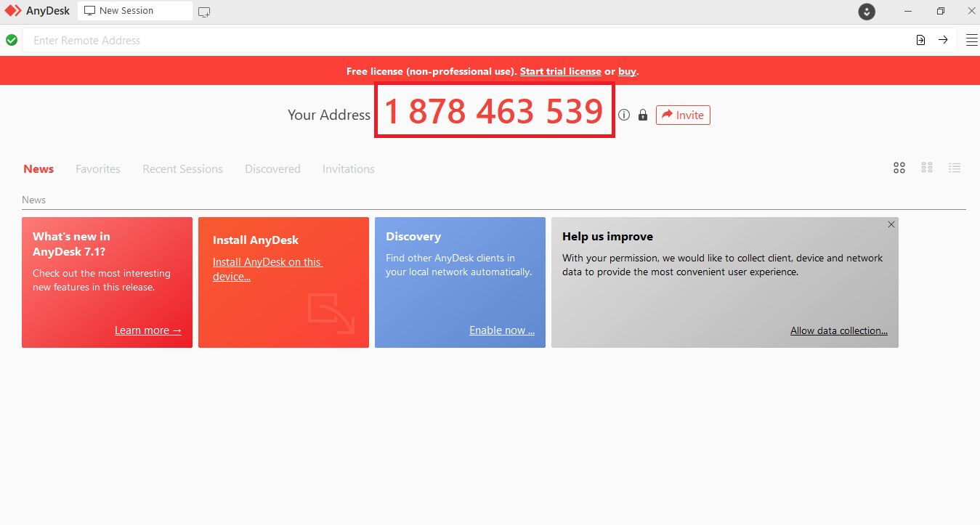
Task: Open the Invitations tab
Action: (x=349, y=168)
